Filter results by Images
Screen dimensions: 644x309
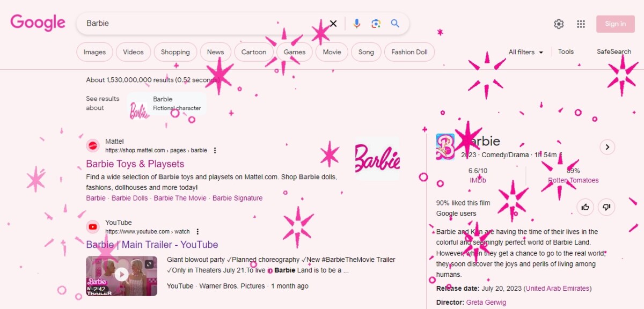94,52
